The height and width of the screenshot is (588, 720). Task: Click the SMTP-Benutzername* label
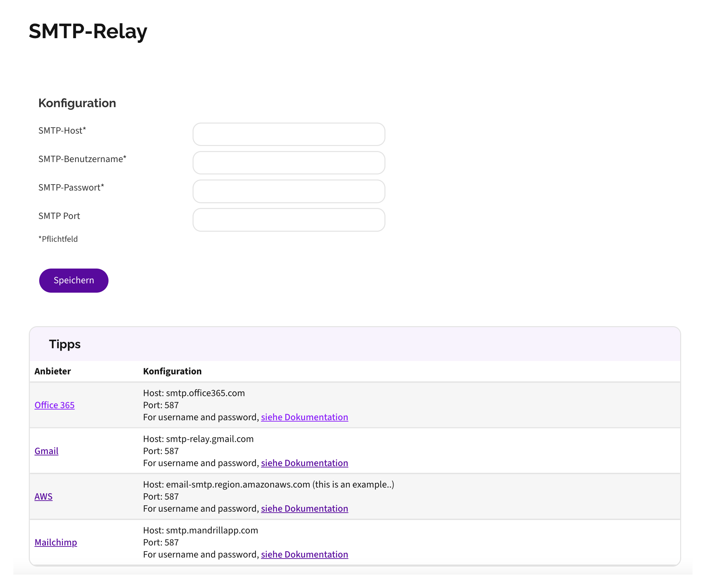coord(82,159)
